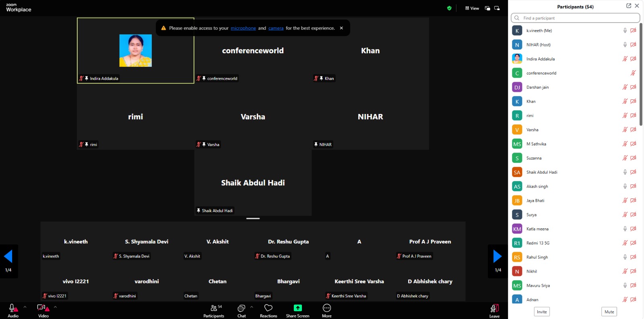Click the microphone link in notification
644x319 pixels.
point(243,28)
